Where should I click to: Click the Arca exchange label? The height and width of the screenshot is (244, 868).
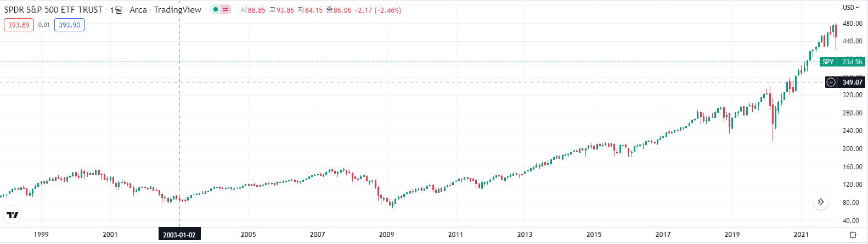(138, 10)
